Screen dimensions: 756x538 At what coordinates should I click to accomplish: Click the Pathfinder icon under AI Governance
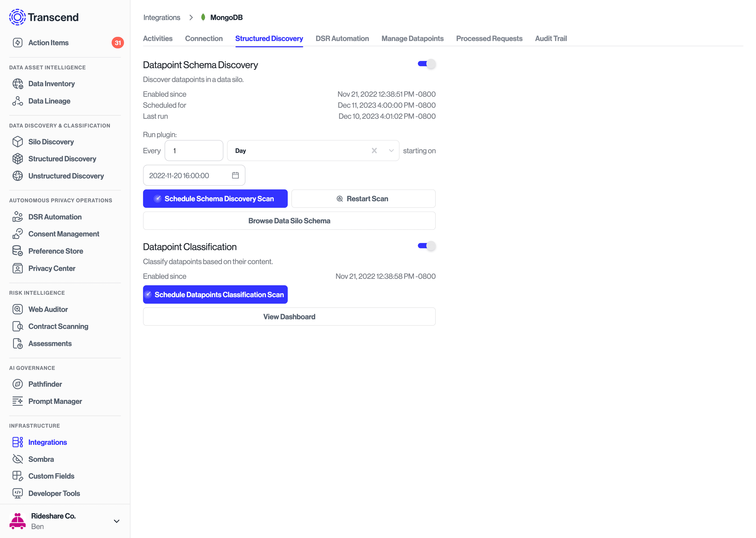(x=18, y=384)
